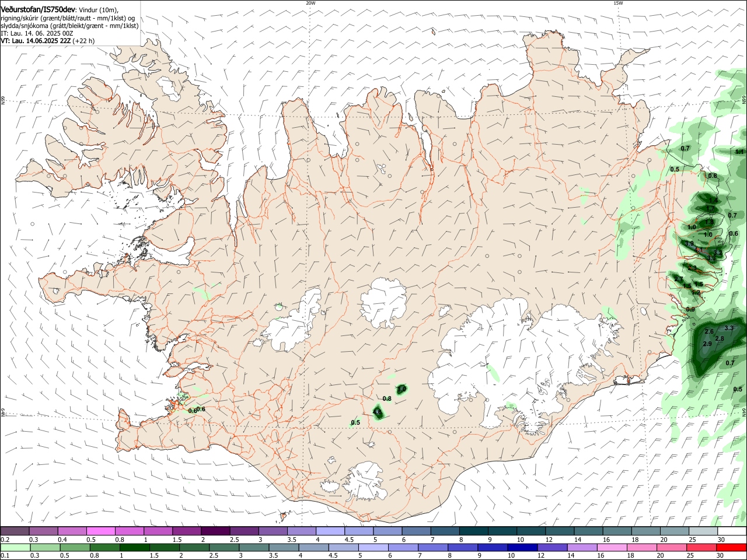Select the bright red swatch labeled 30 in the rain legend

click(731, 548)
